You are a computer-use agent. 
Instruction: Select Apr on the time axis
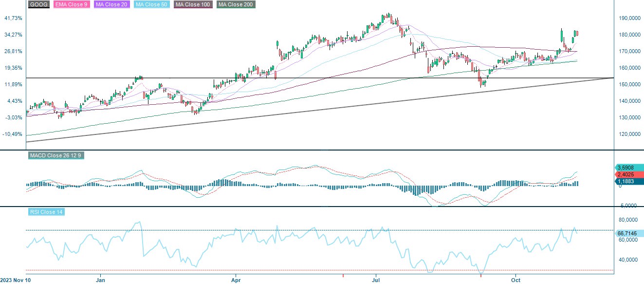tap(236, 281)
